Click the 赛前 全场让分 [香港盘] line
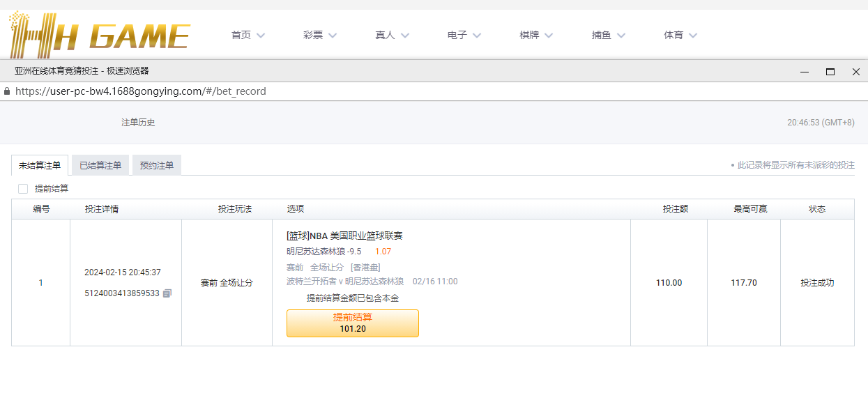Screen dimensions: 868x400 tap(333, 268)
